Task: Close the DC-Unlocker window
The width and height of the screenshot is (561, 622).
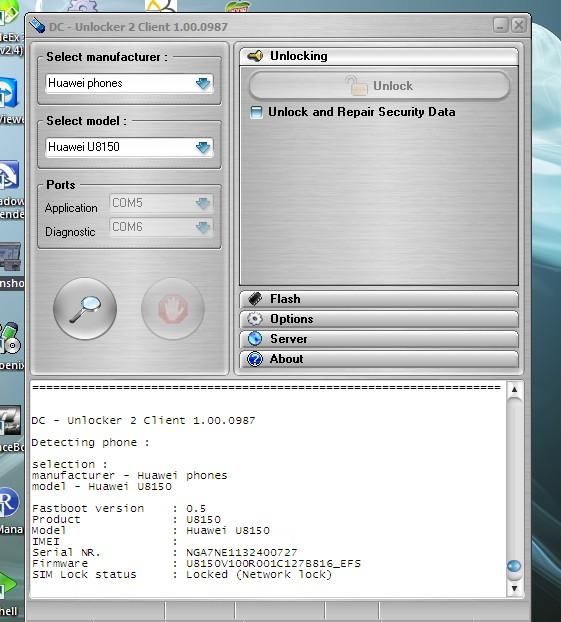Action: point(518,25)
